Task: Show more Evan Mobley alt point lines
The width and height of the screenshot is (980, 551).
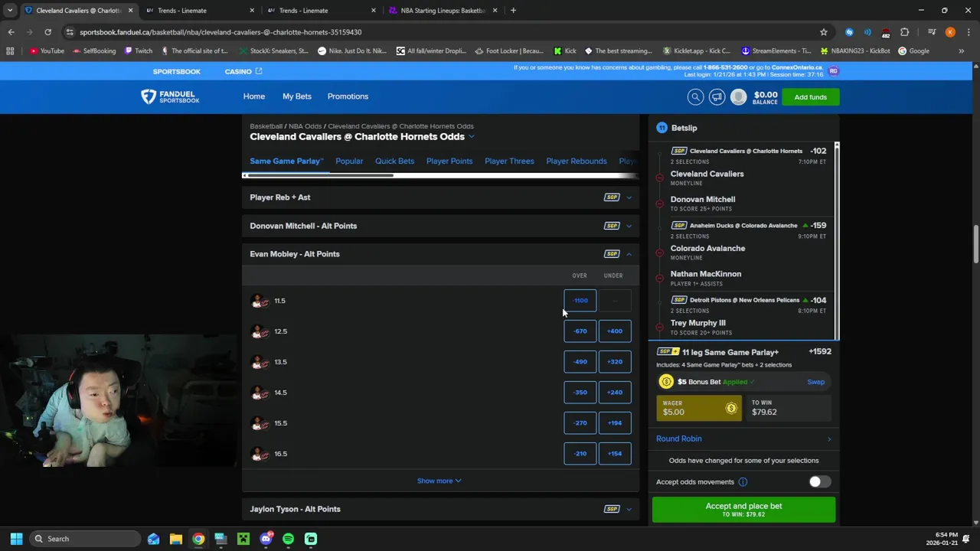Action: 439,481
